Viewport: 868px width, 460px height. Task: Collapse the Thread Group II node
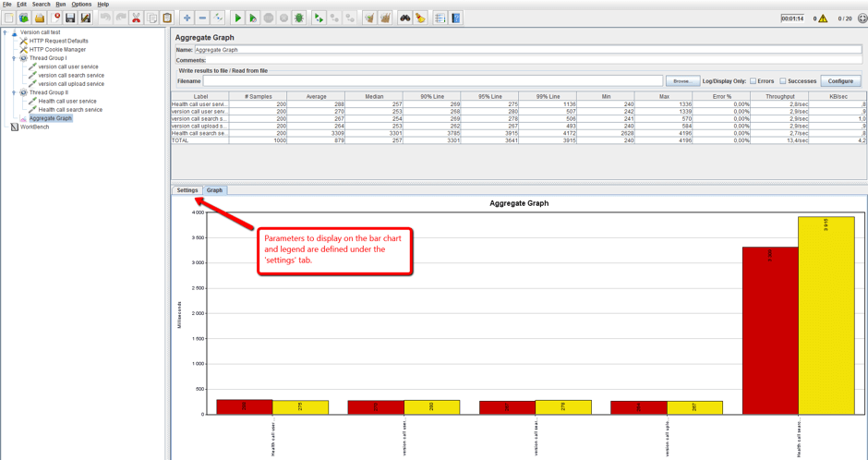point(14,92)
